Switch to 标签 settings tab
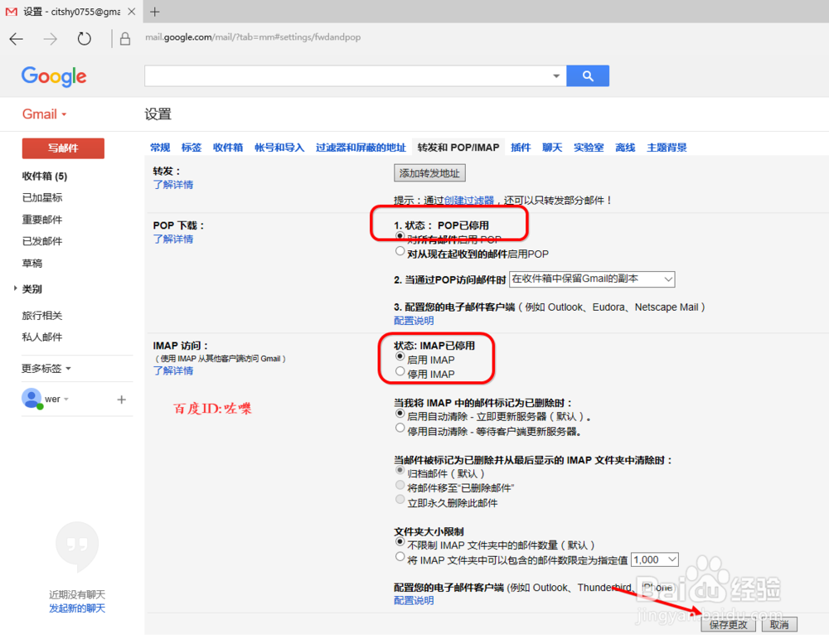 (191, 148)
